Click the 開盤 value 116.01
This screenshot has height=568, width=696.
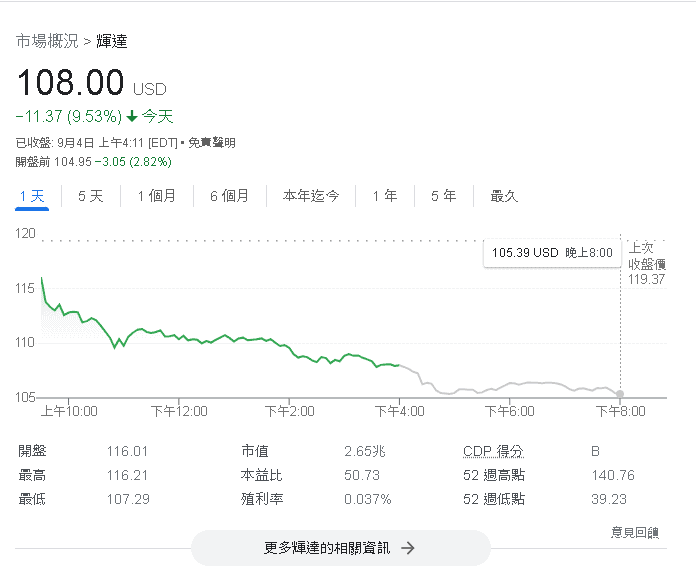point(127,451)
